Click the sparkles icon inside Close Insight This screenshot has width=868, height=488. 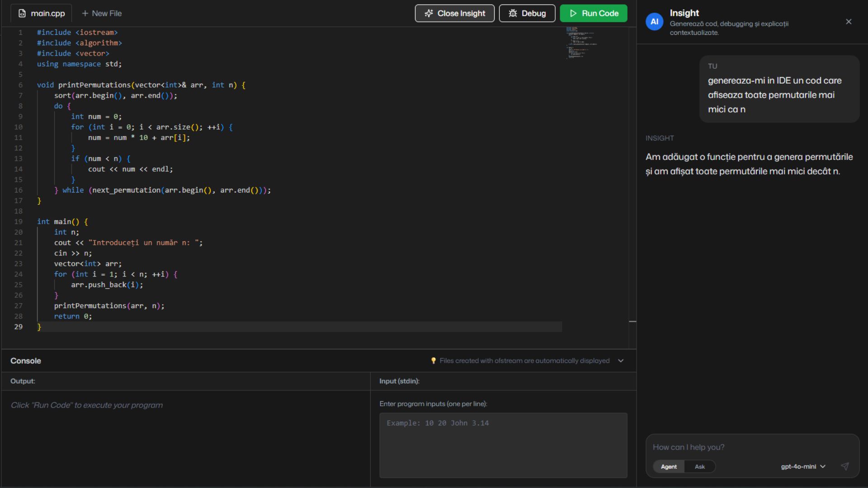428,13
